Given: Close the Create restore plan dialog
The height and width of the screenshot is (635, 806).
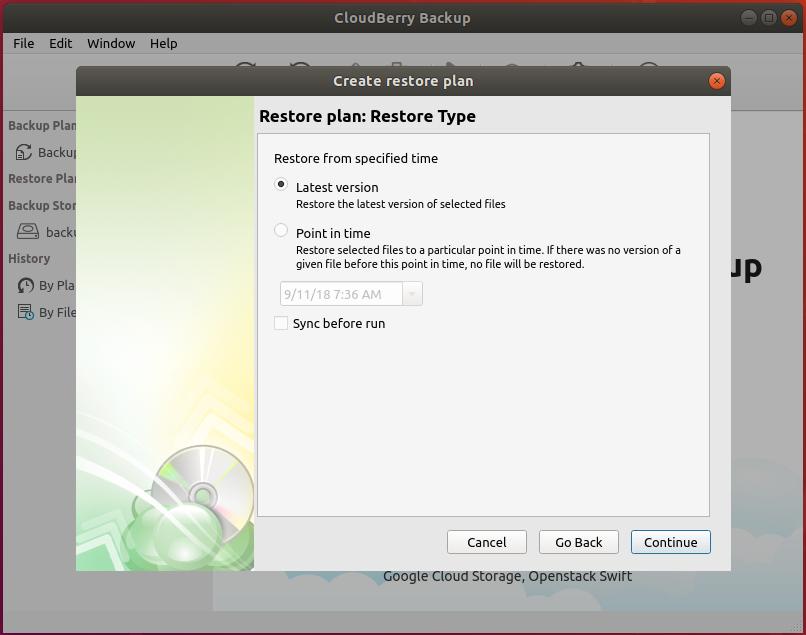Looking at the screenshot, I should (x=716, y=81).
